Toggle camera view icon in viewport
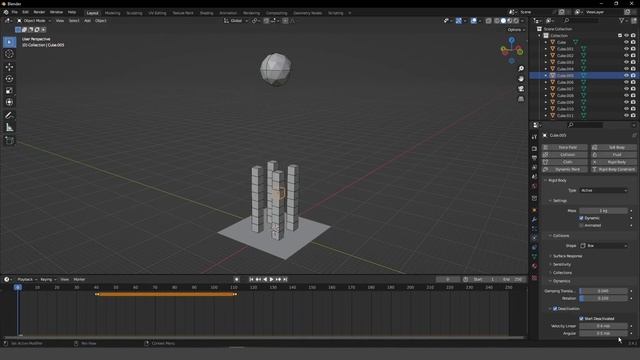 coord(521,89)
